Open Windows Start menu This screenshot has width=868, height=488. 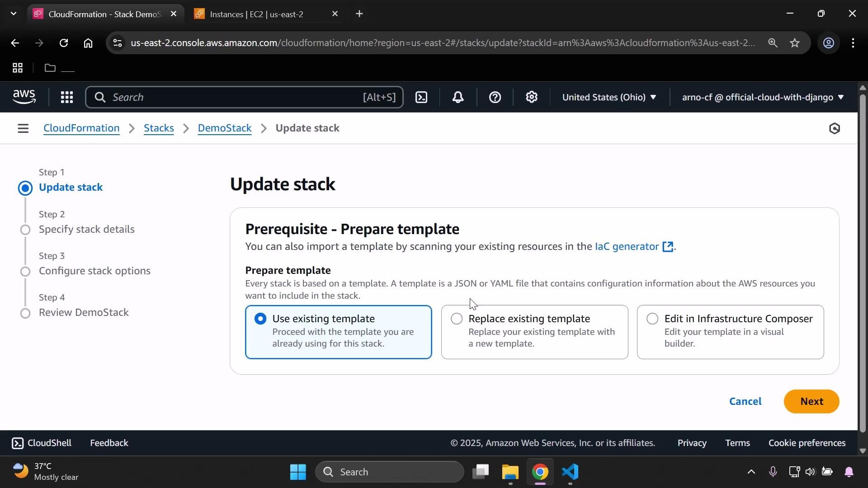point(298,472)
